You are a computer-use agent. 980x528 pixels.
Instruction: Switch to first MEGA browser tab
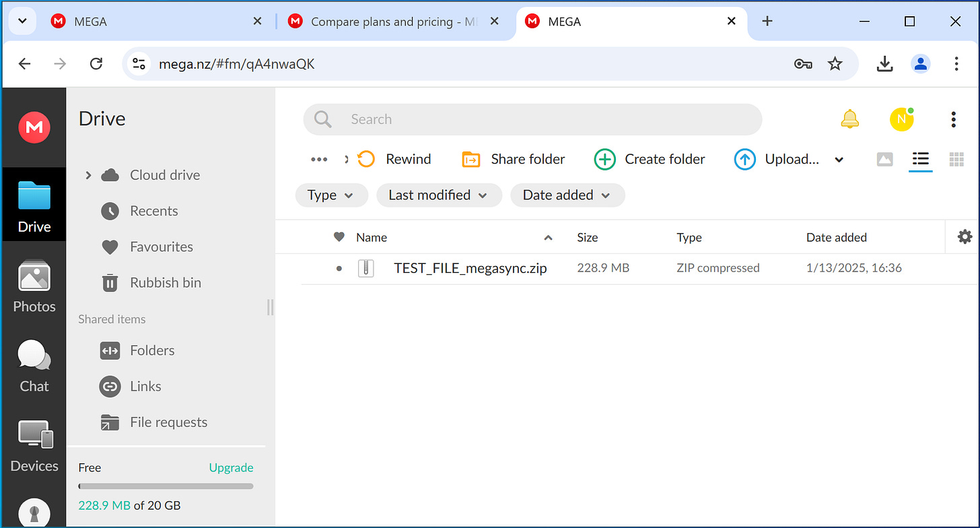[156, 22]
